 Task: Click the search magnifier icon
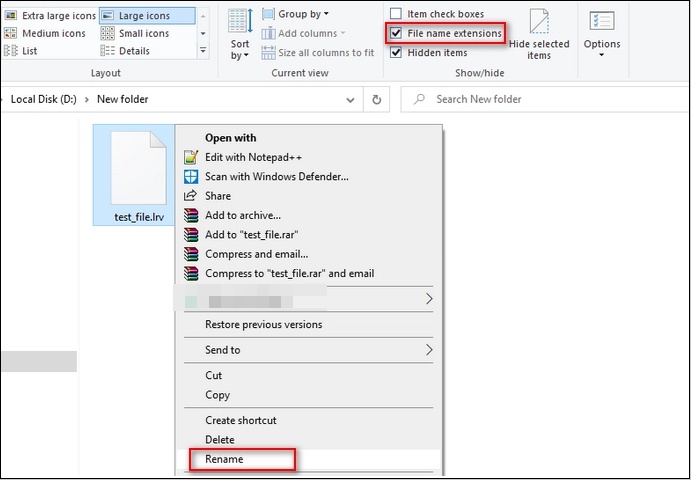point(419,99)
